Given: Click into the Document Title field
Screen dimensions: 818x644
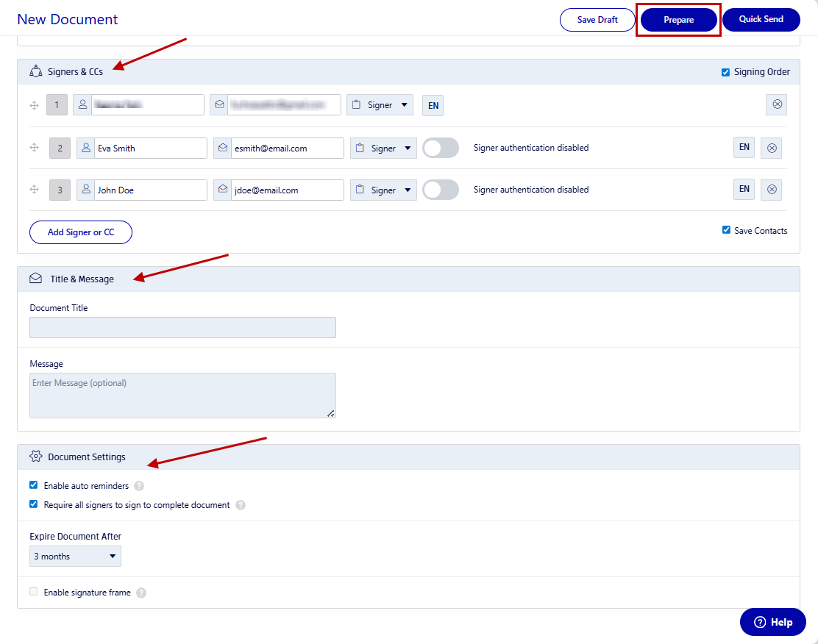Looking at the screenshot, I should point(182,327).
